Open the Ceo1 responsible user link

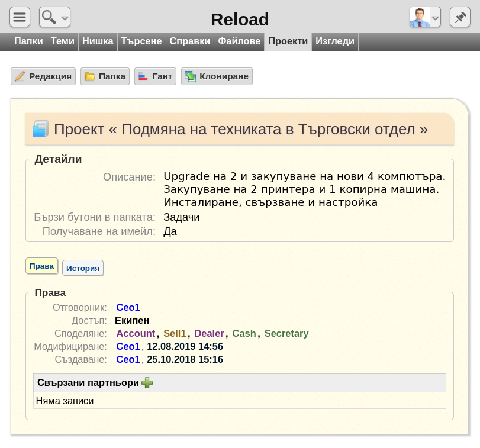tap(128, 307)
